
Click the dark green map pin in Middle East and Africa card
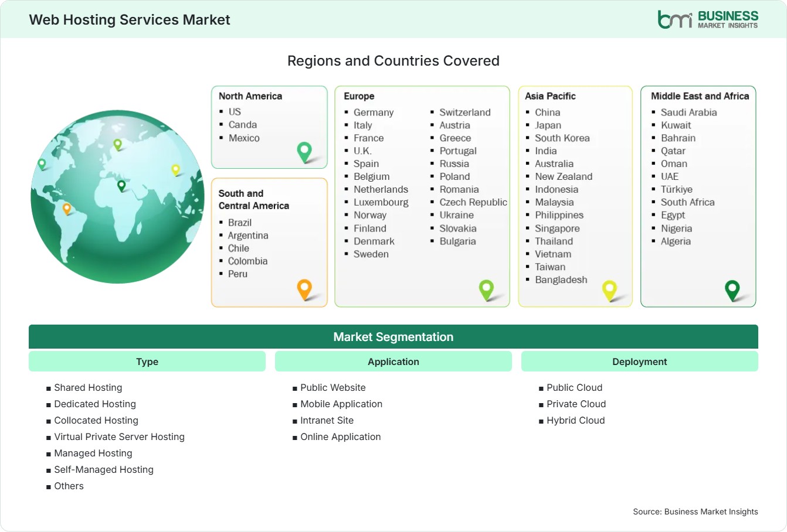732,291
